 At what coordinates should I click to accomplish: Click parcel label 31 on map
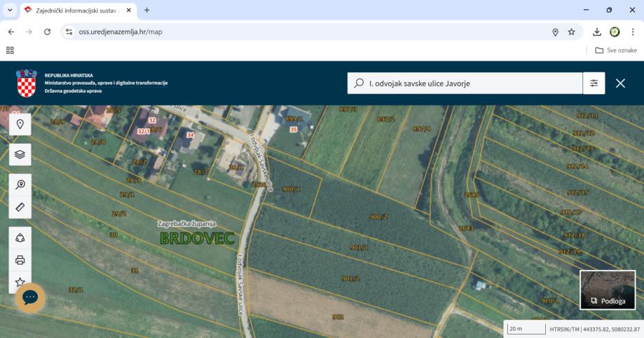pyautogui.click(x=135, y=270)
